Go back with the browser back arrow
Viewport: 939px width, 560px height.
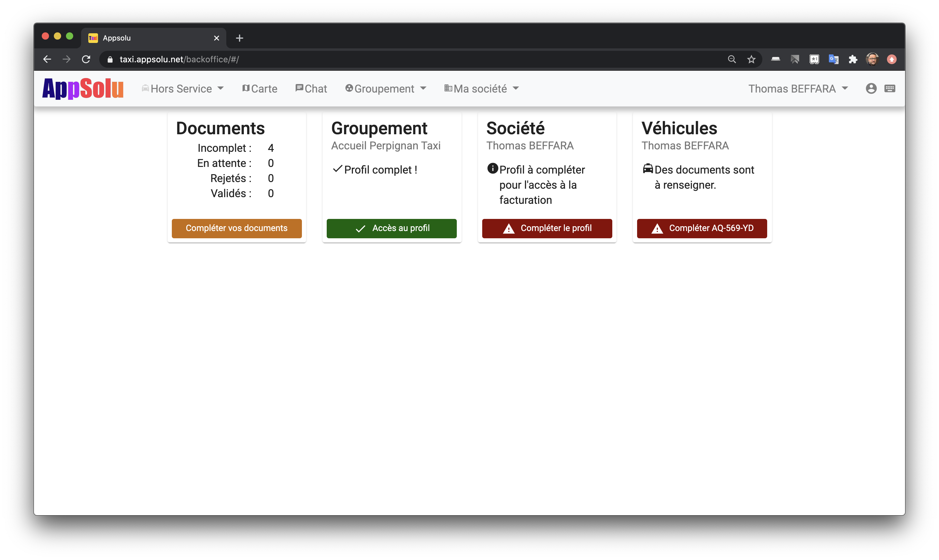tap(47, 59)
